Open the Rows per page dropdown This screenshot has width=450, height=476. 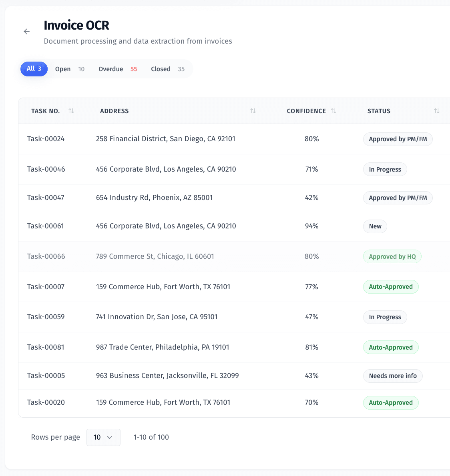pos(103,437)
